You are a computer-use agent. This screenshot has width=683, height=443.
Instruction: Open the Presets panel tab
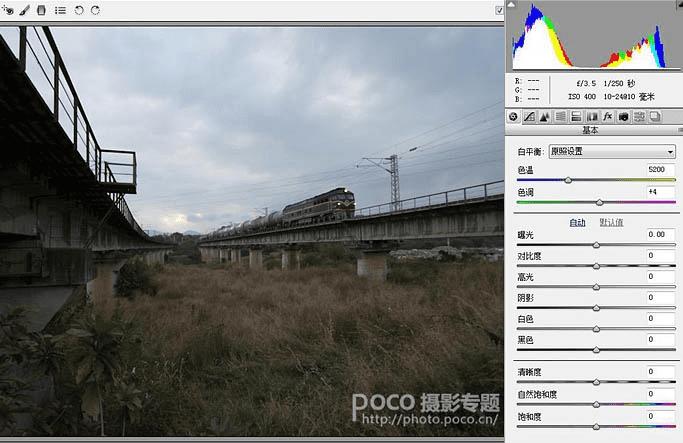[x=639, y=117]
